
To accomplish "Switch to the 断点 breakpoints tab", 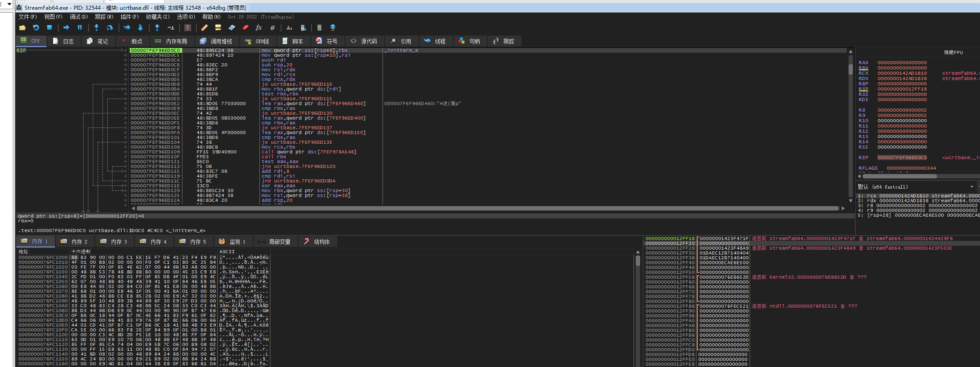I will 132,41.
